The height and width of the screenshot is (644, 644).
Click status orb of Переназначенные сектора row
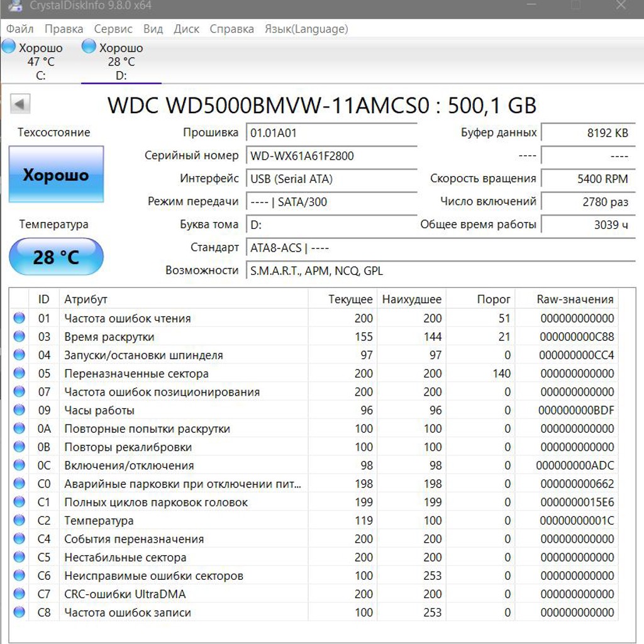(x=19, y=373)
